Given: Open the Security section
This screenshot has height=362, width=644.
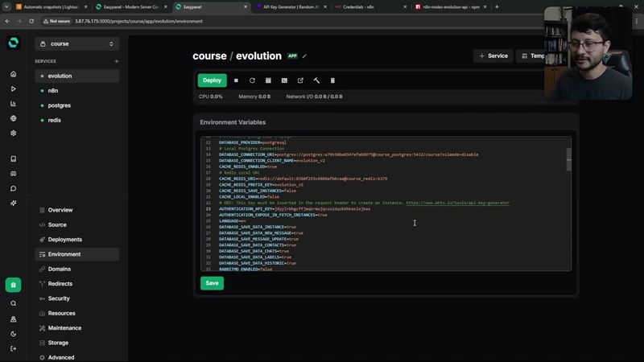Looking at the screenshot, I should coord(76,298).
